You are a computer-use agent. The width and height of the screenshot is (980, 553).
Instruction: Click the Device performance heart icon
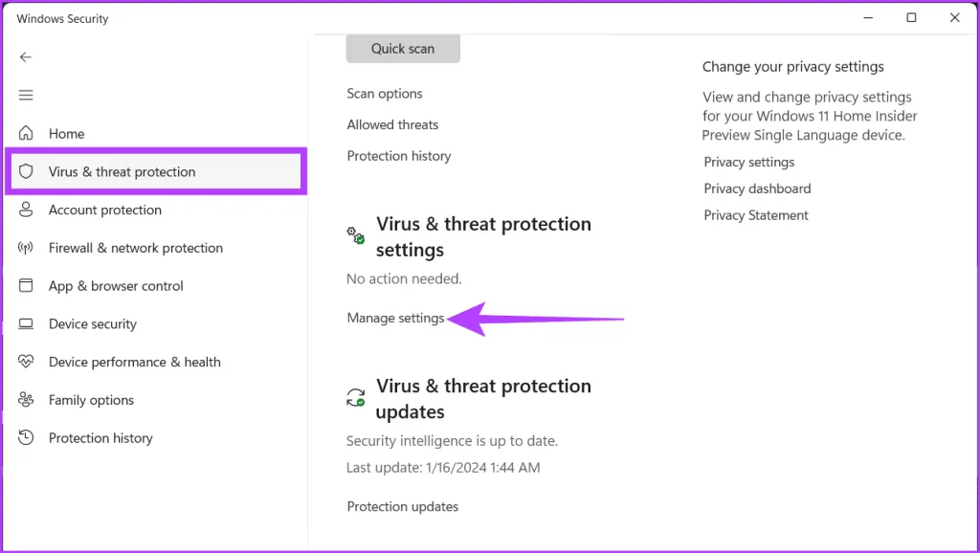[27, 363]
